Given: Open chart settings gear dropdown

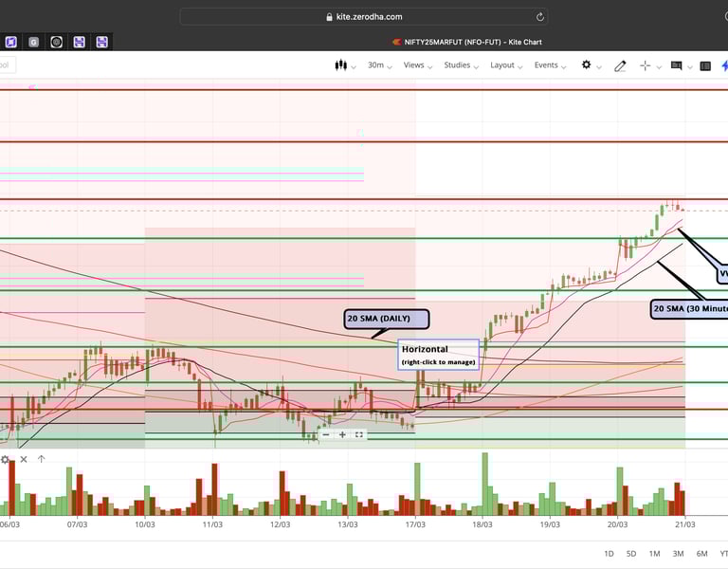Looking at the screenshot, I should click(591, 65).
